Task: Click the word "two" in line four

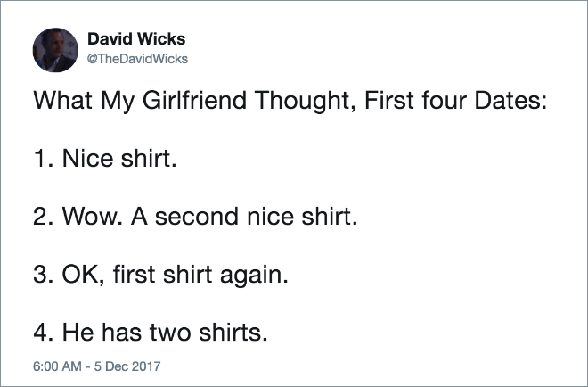Action: tap(171, 333)
